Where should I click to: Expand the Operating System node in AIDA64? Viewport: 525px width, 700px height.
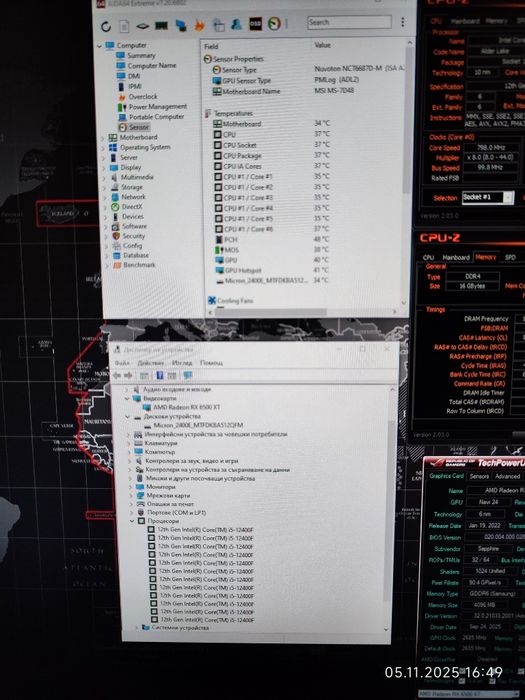(104, 148)
